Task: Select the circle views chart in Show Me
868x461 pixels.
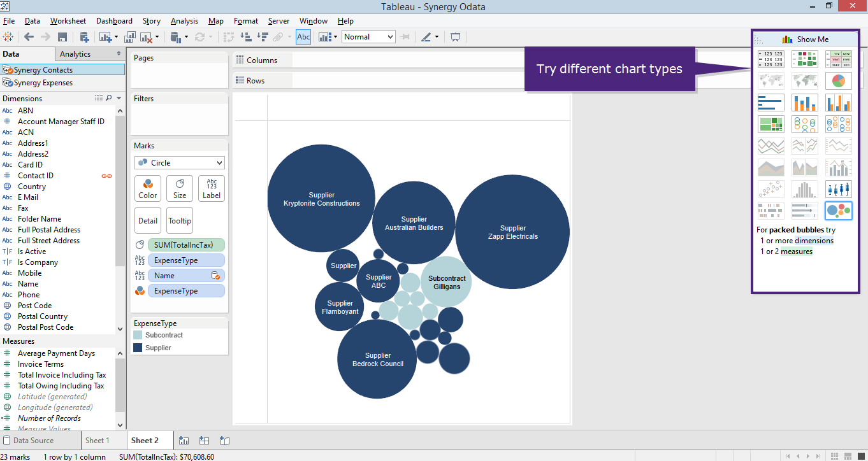Action: coord(805,124)
